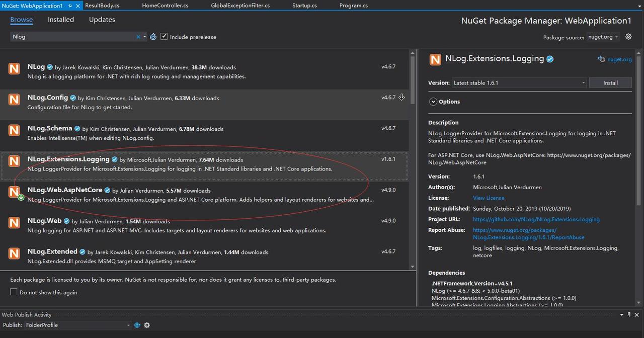
Task: Open the GitHub Project URL link
Action: [x=536, y=219]
